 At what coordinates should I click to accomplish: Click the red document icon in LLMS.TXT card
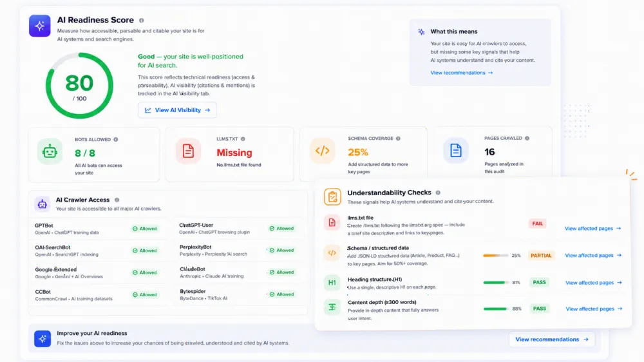pos(188,151)
